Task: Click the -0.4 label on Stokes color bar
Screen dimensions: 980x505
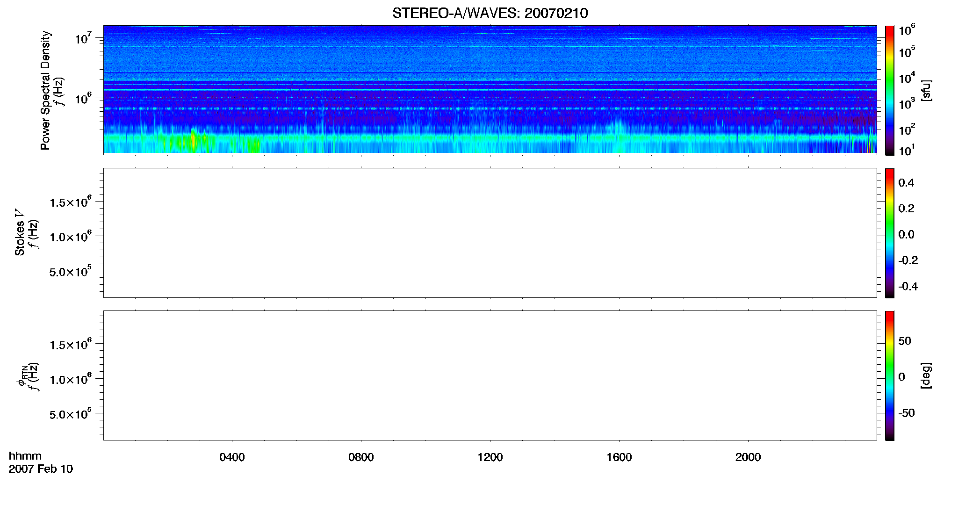Action: pyautogui.click(x=908, y=287)
